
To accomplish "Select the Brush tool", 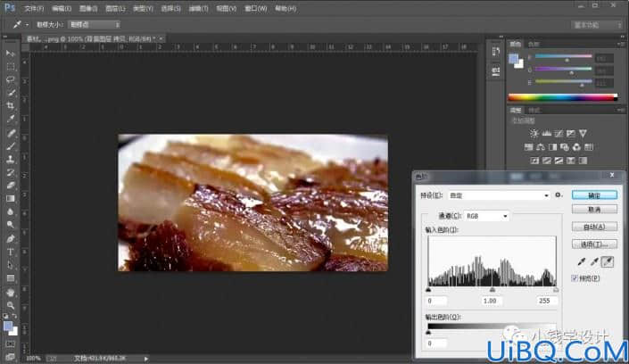I will (x=11, y=146).
